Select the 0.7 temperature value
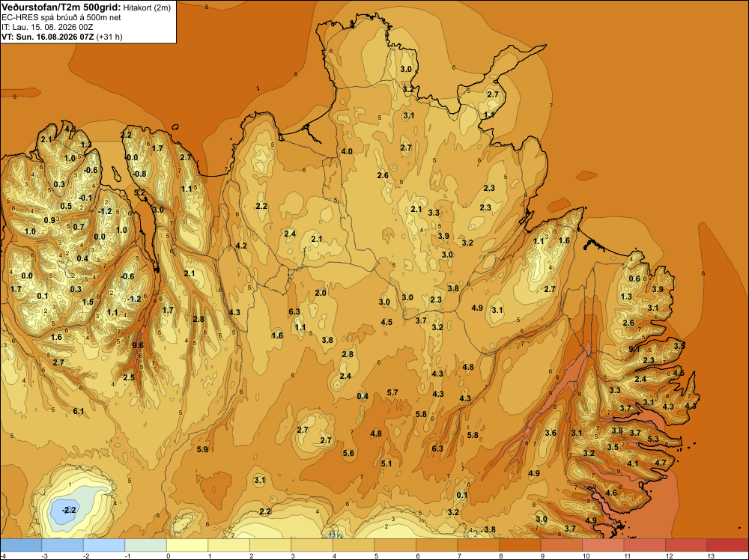The height and width of the screenshot is (560, 749). point(79,227)
